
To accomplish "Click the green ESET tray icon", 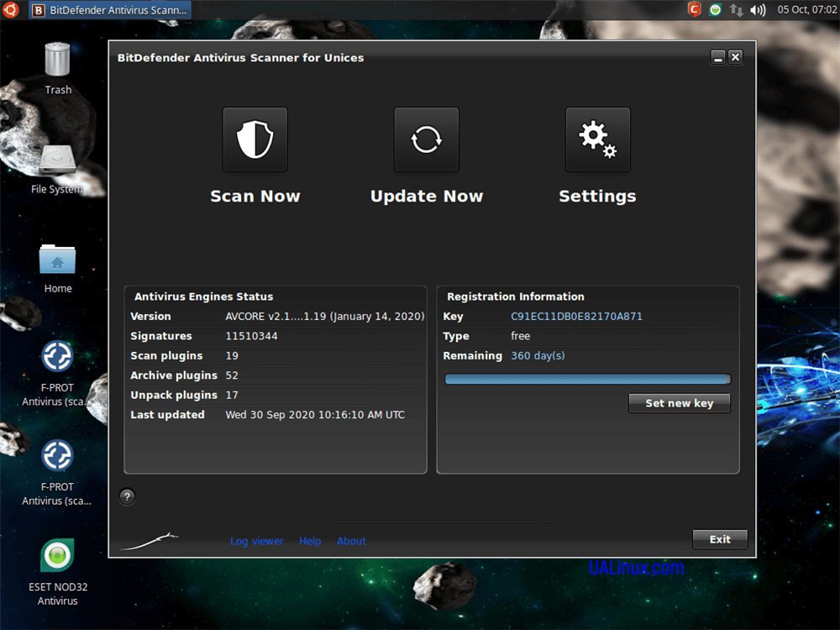I will [715, 9].
